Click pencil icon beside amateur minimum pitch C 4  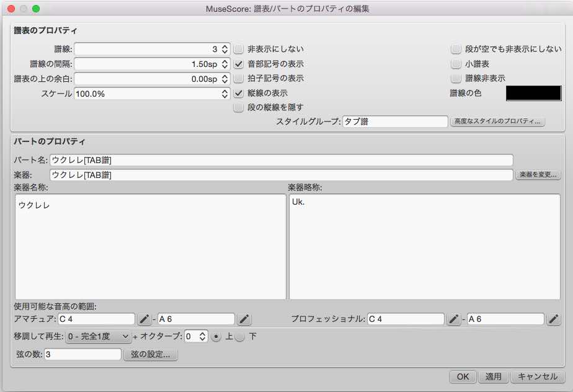tap(144, 319)
